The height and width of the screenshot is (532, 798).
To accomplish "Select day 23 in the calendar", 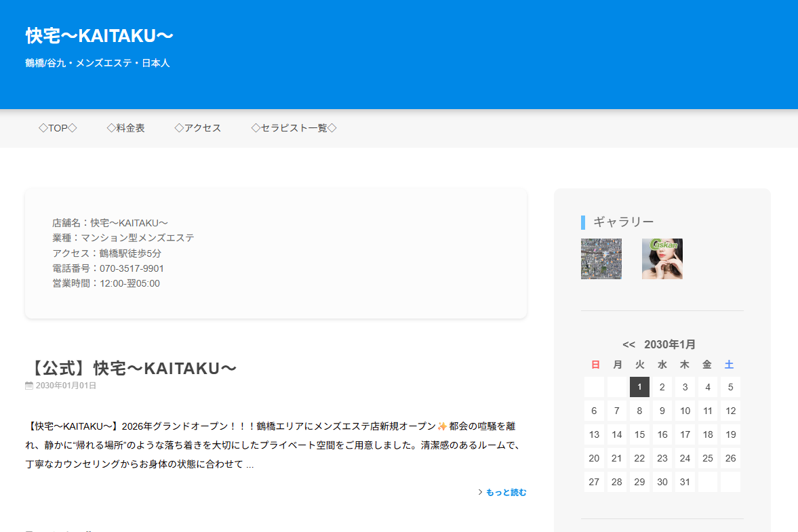I will 662,458.
